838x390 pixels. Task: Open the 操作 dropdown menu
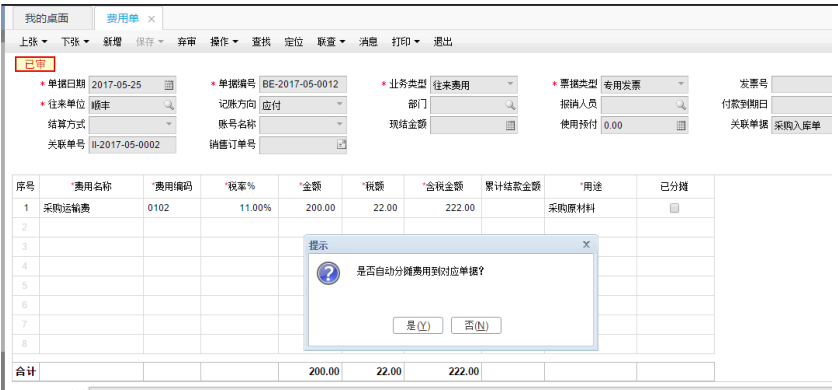[x=224, y=42]
